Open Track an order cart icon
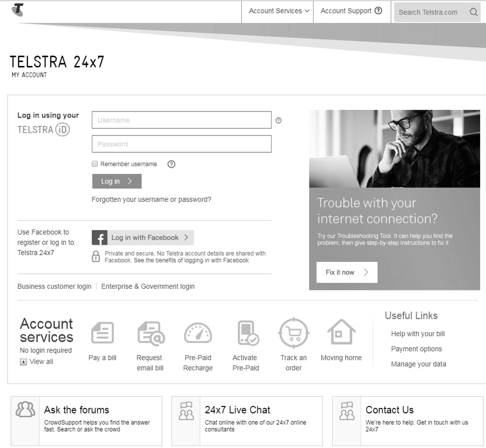 294,333
